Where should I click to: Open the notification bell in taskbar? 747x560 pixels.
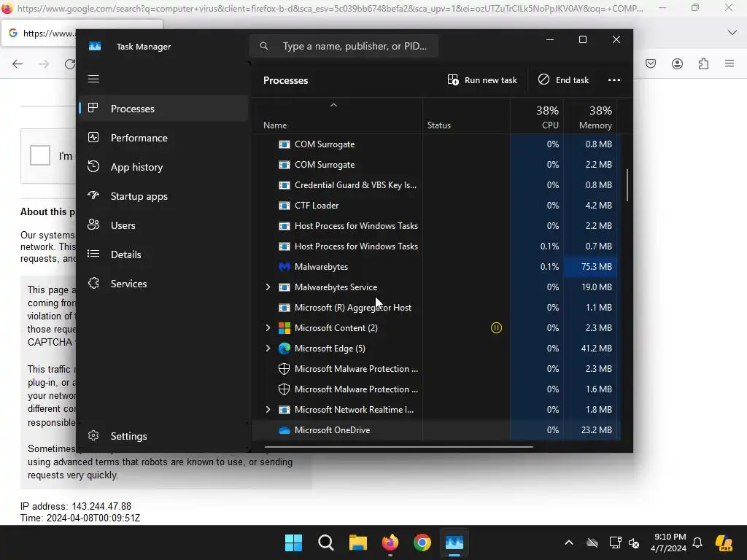click(697, 542)
